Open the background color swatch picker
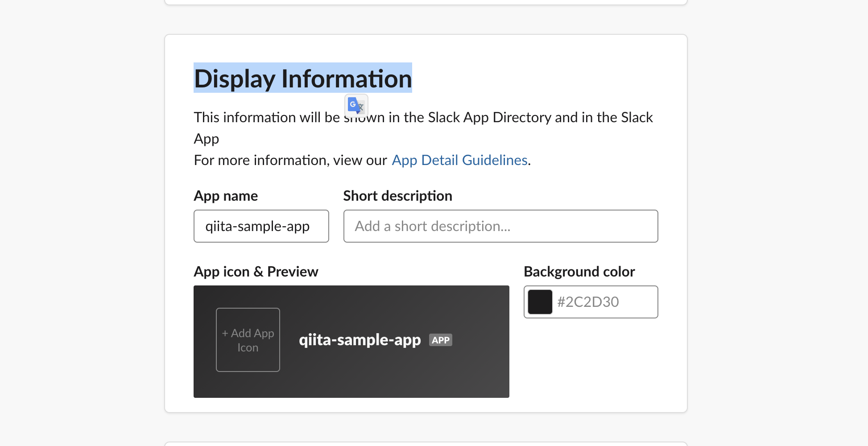 pyautogui.click(x=540, y=302)
